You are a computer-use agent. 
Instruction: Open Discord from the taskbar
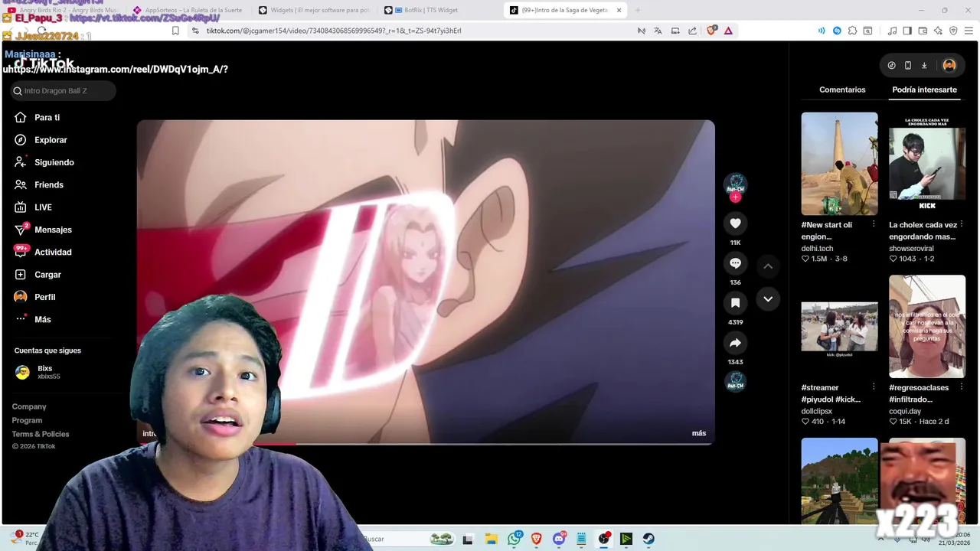[x=559, y=539]
